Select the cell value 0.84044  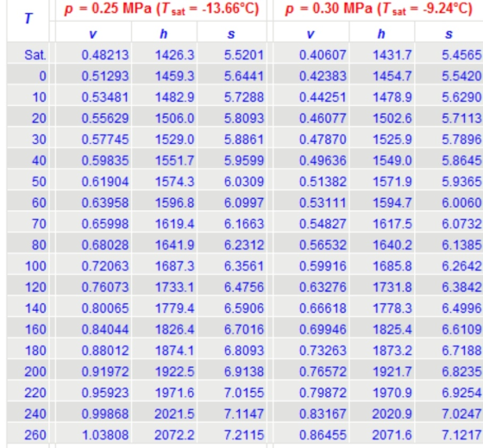[105, 329]
